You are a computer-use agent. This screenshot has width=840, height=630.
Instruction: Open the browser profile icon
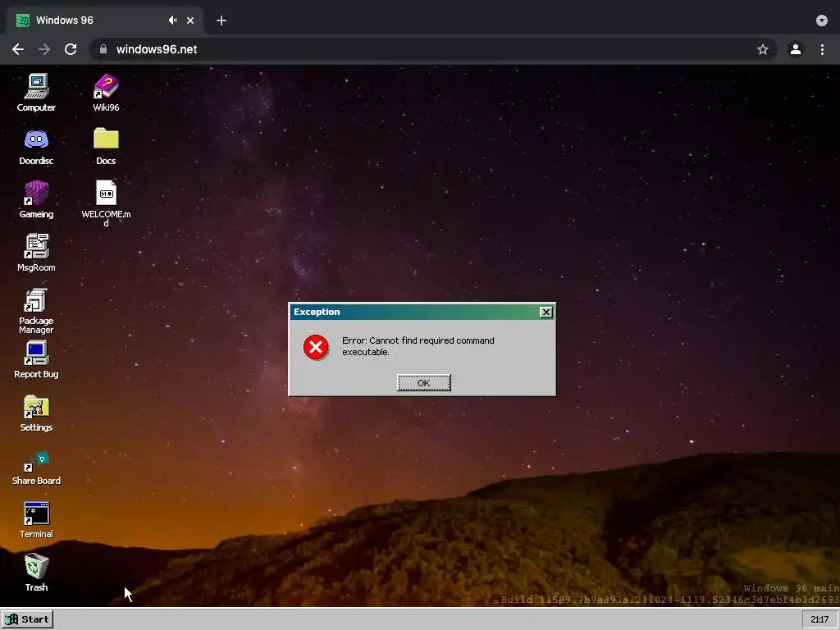[796, 49]
